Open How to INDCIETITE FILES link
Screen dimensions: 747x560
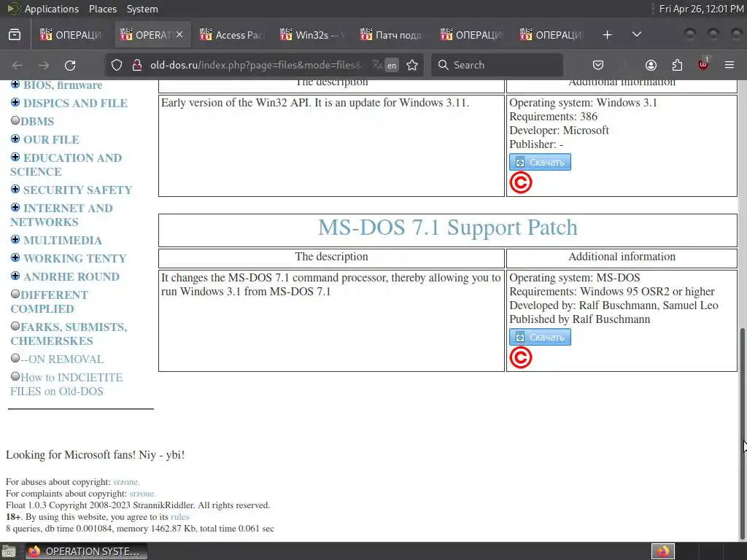click(x=66, y=384)
